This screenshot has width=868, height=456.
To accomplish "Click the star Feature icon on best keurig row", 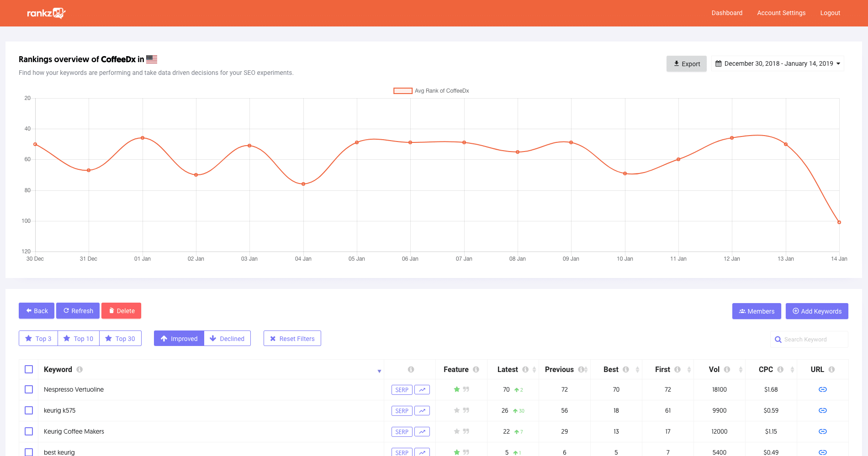I will click(x=456, y=452).
